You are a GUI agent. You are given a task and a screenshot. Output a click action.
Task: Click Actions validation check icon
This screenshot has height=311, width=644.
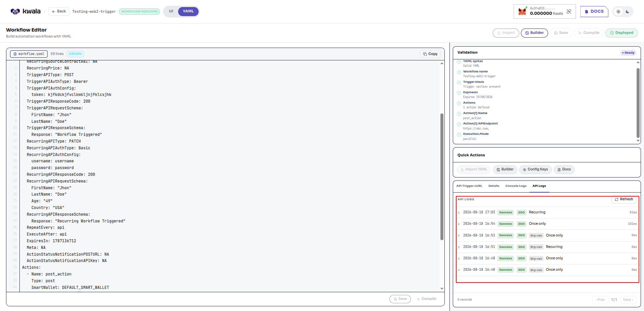pos(459,103)
